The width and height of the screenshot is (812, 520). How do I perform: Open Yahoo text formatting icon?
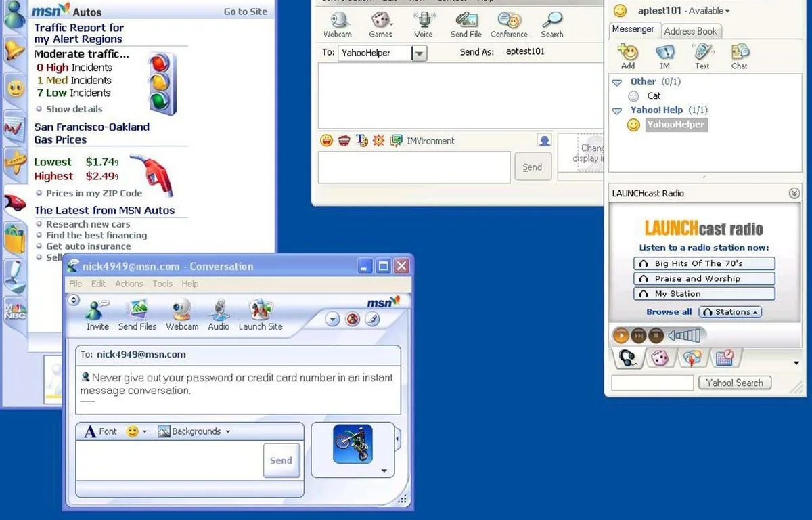361,141
